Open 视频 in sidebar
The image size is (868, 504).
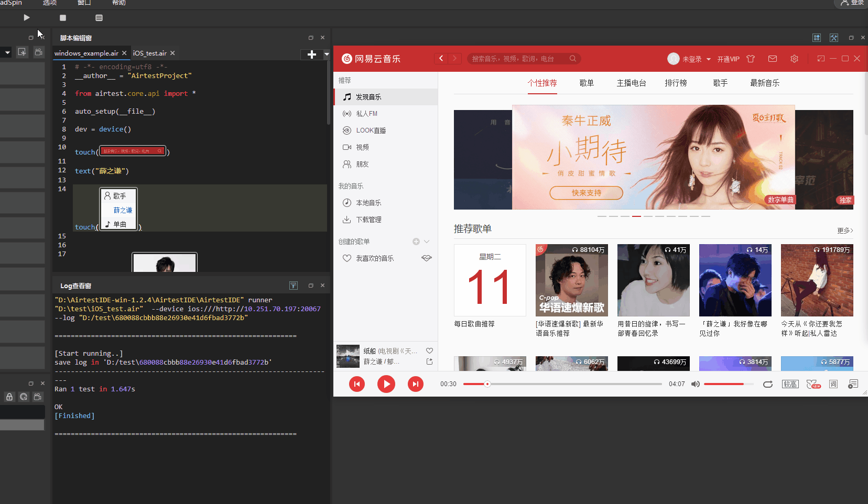(x=386, y=147)
